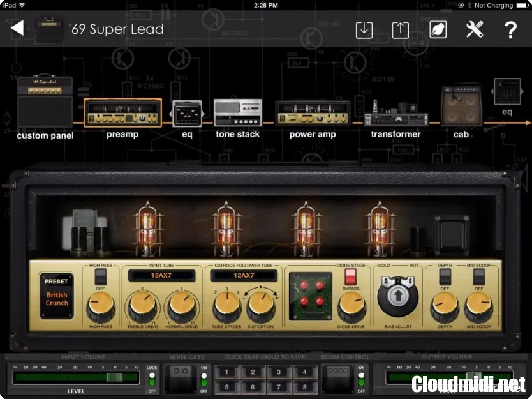Viewport: 532px width, 399px height.
Task: Select the tone stack module
Action: [237, 113]
